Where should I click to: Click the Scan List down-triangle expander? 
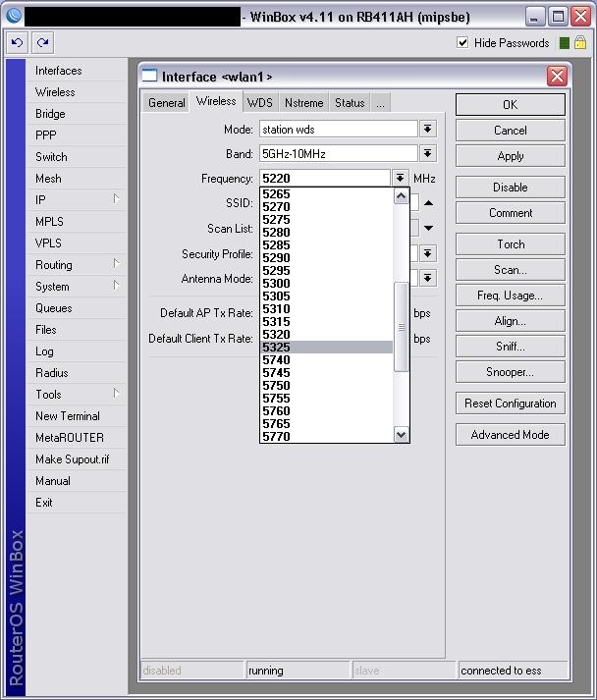point(428,228)
